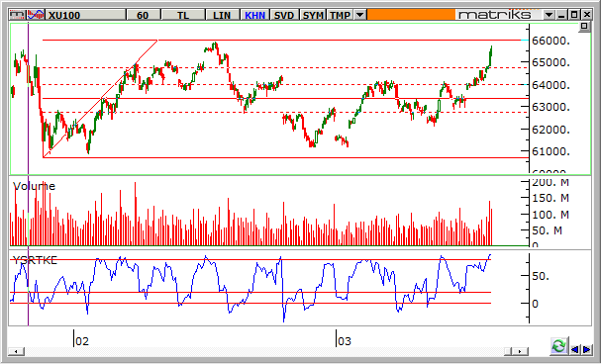Toggle LIN linear scale button
This screenshot has width=601, height=364.
tap(222, 15)
